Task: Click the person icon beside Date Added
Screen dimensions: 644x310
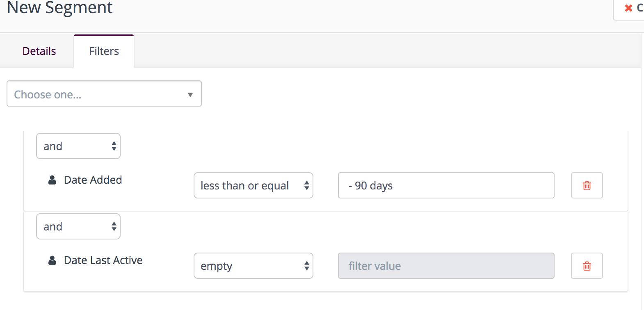Action: pyautogui.click(x=52, y=180)
